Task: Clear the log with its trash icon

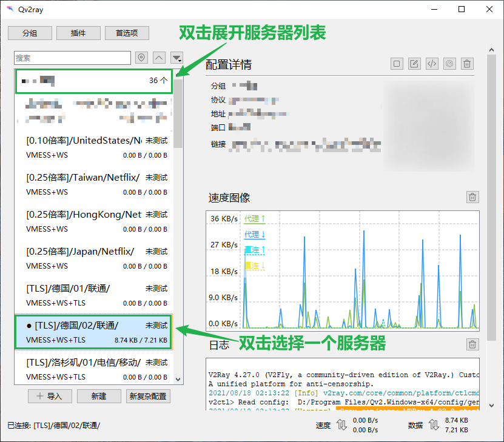Action: pyautogui.click(x=472, y=344)
